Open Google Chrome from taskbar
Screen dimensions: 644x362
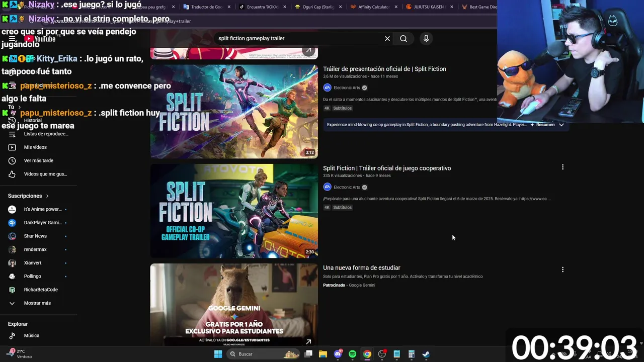pos(367,354)
